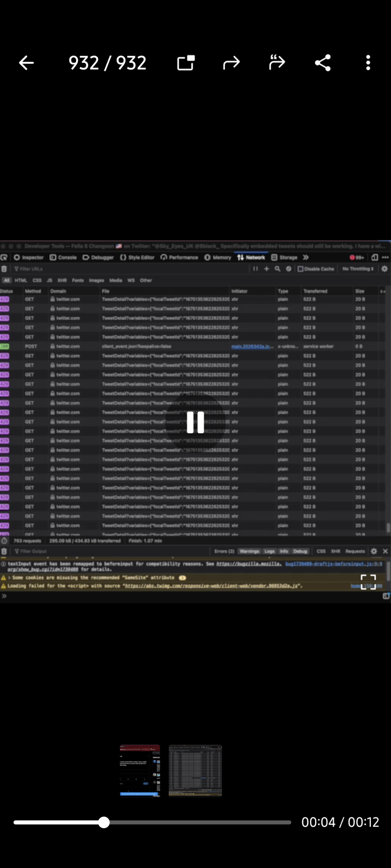Toggle the Warnings console filter
Image resolution: width=391 pixels, height=868 pixels.
249,551
